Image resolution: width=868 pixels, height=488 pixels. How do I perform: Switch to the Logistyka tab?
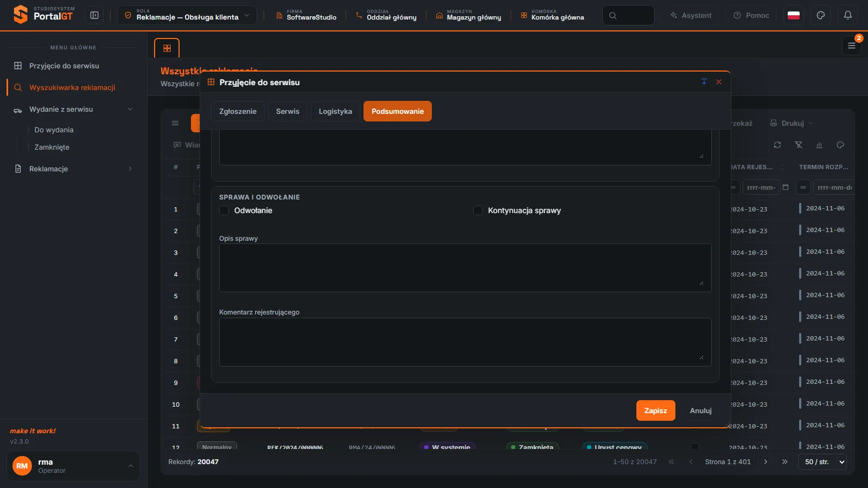[x=335, y=111]
